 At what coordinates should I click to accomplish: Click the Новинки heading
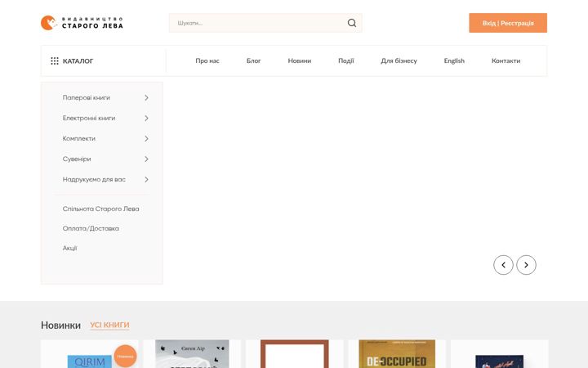click(60, 325)
